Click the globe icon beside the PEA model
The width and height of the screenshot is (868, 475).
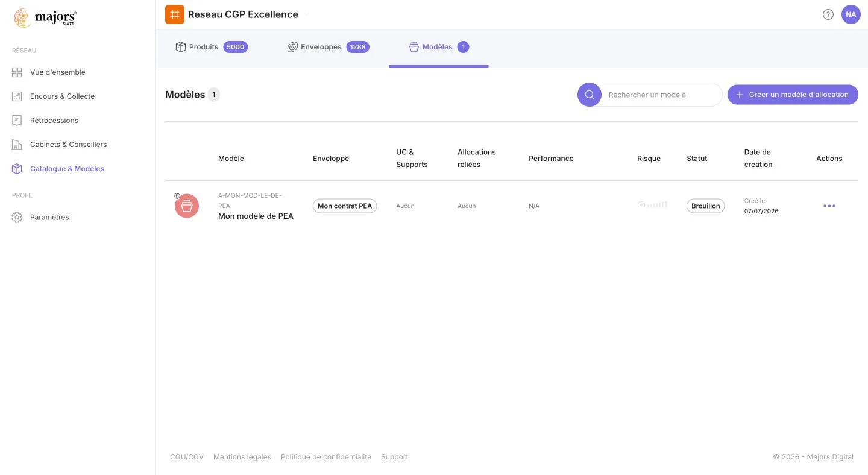pos(177,196)
